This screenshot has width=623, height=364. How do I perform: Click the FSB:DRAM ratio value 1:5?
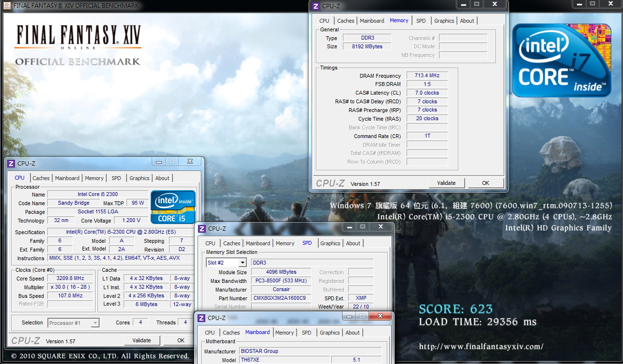[x=427, y=84]
